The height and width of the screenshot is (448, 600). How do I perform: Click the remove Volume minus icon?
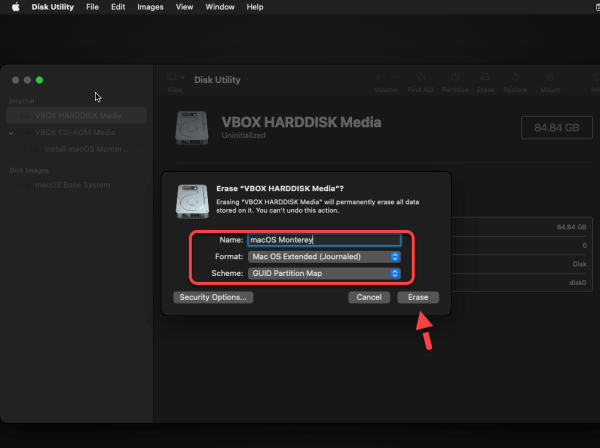pyautogui.click(x=393, y=77)
